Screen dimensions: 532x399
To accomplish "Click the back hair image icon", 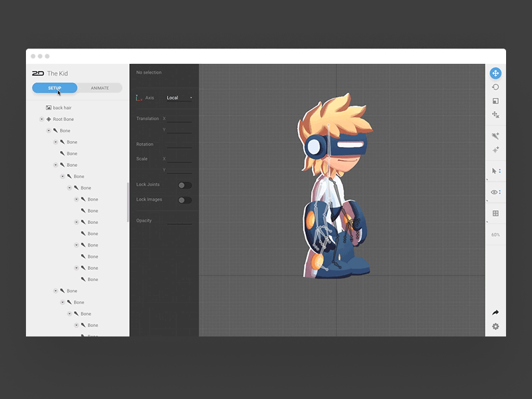I will (x=49, y=108).
